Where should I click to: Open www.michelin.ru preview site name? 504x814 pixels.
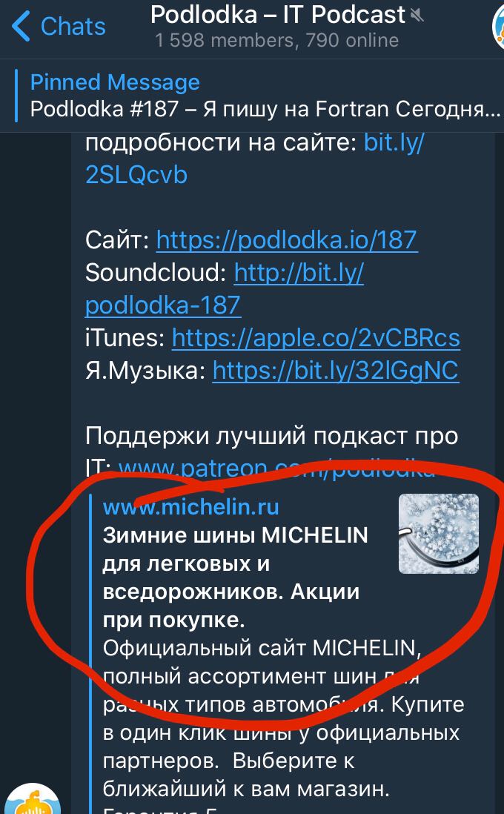(191, 506)
